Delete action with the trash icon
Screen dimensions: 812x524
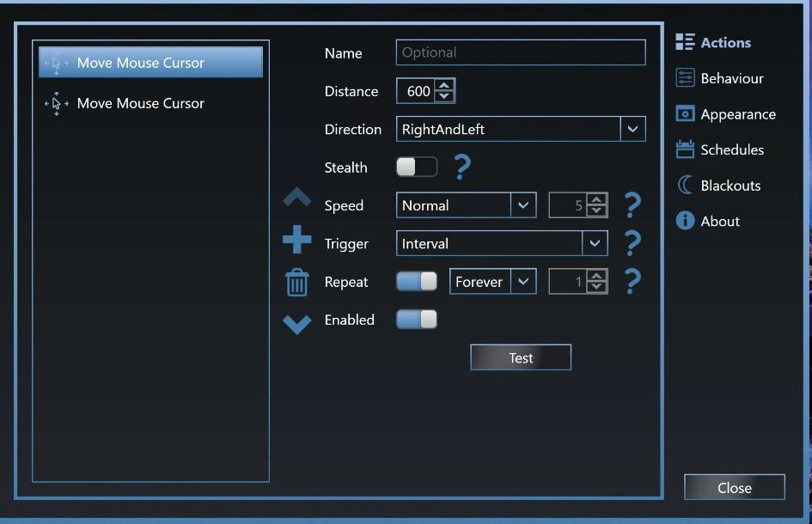296,283
